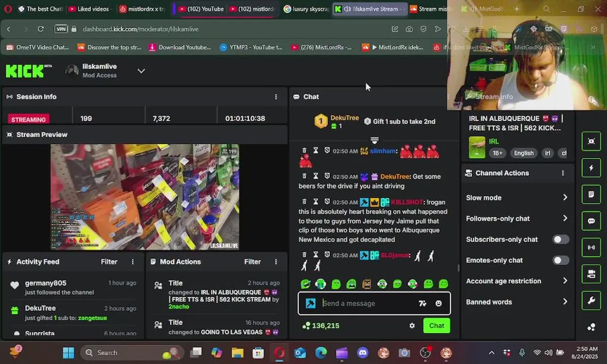Open Activity Feed filter
607x364 pixels.
pyautogui.click(x=109, y=262)
